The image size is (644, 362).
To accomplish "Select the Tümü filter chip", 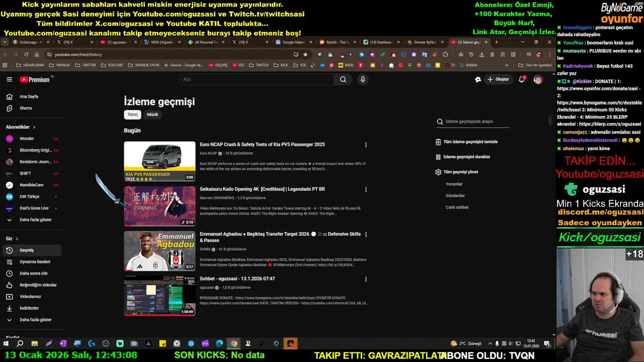I will coord(132,115).
